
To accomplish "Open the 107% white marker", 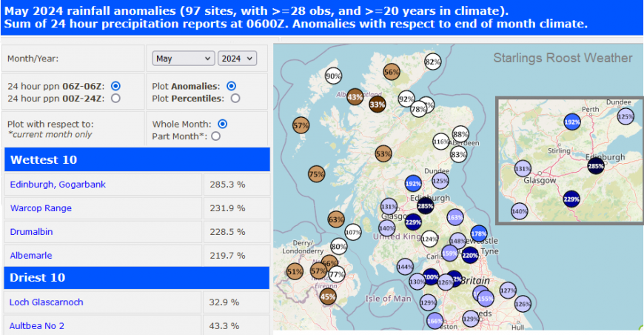I will 353,232.
